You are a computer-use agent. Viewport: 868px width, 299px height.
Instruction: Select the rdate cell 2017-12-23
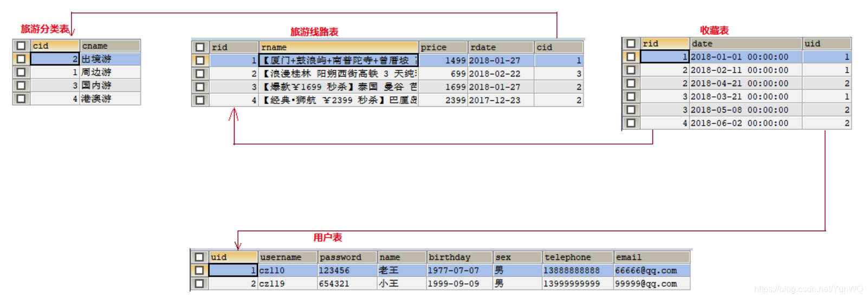(x=501, y=100)
